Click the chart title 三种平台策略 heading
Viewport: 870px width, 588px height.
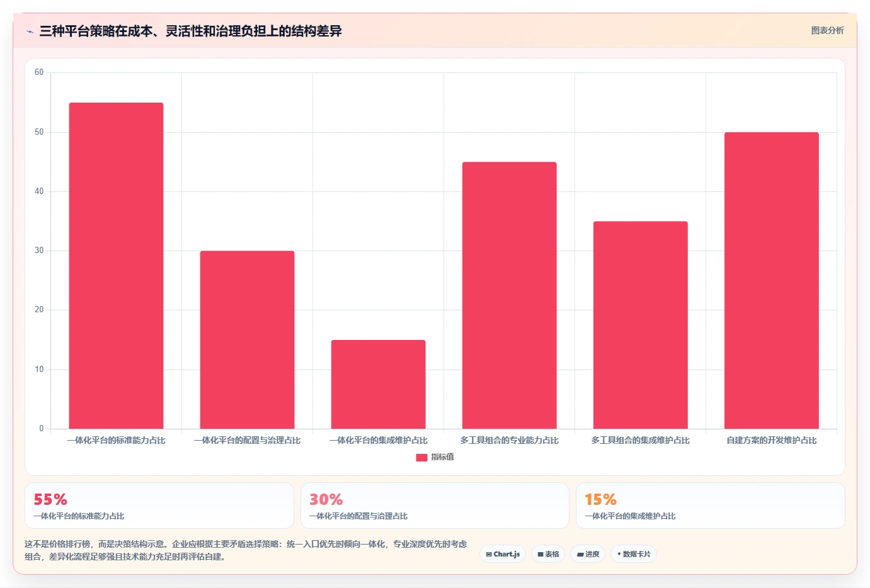pyautogui.click(x=190, y=31)
